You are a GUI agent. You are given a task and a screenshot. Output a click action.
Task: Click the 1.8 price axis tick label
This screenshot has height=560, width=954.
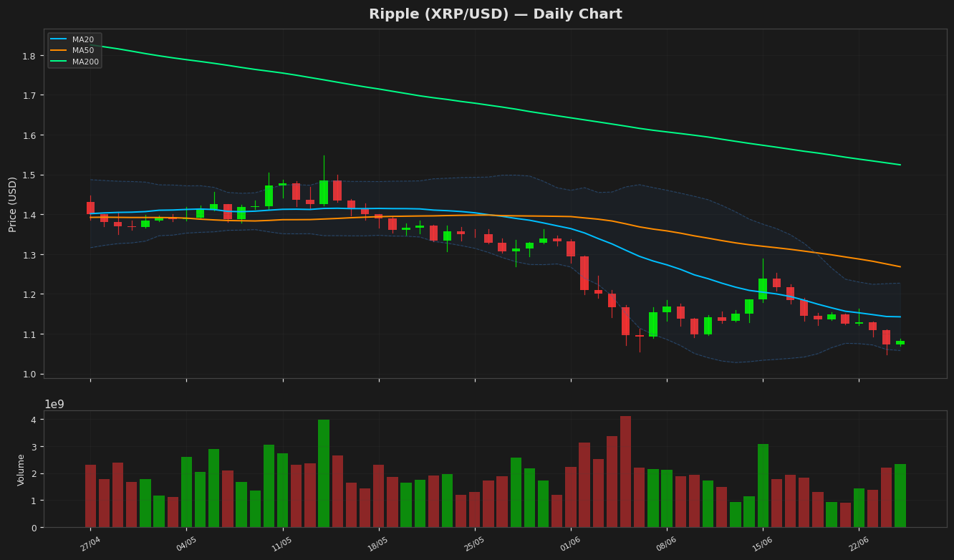[x=29, y=56]
